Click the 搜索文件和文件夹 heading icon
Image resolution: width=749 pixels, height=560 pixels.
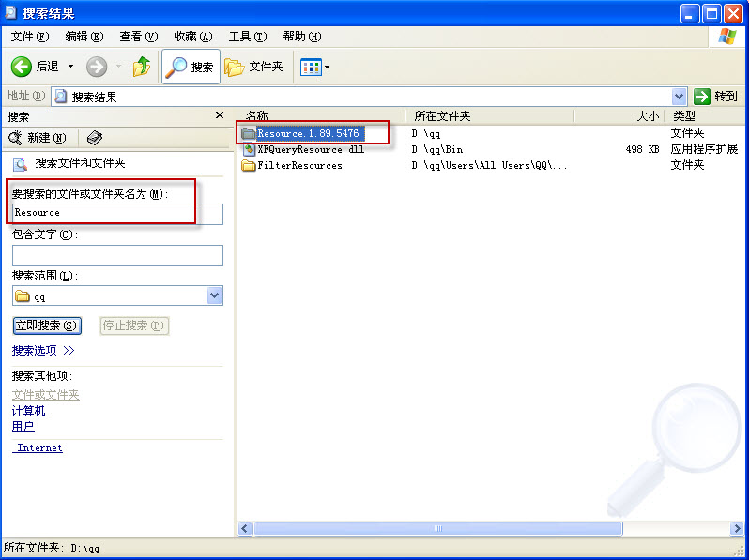pyautogui.click(x=20, y=164)
